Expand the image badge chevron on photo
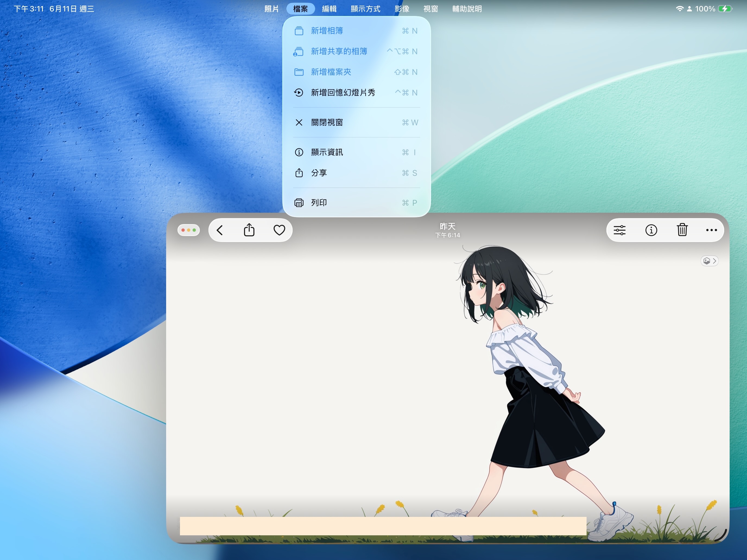 point(710,260)
